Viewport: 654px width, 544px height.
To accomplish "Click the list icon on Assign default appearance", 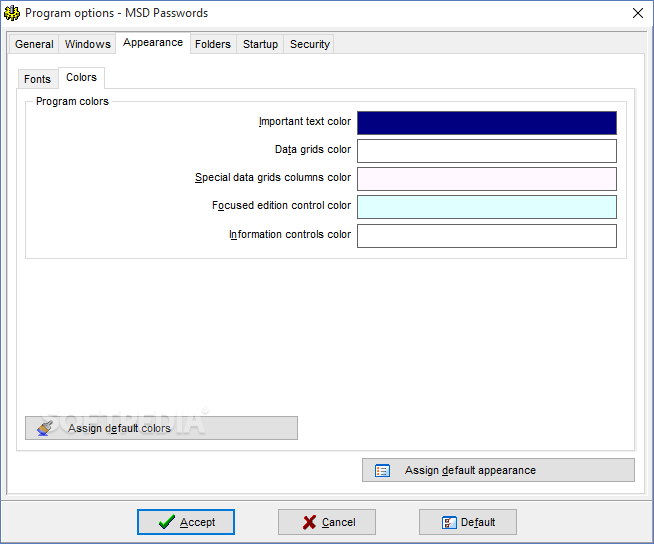I will click(x=382, y=471).
